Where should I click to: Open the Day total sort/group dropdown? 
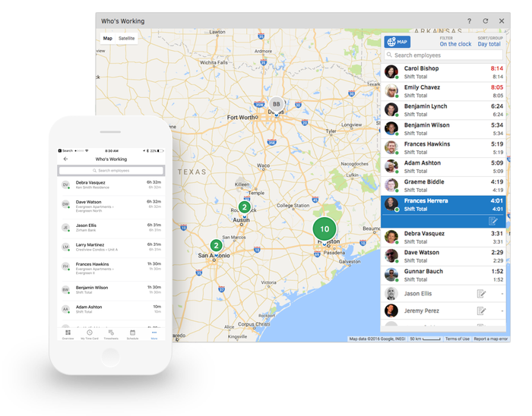point(489,44)
